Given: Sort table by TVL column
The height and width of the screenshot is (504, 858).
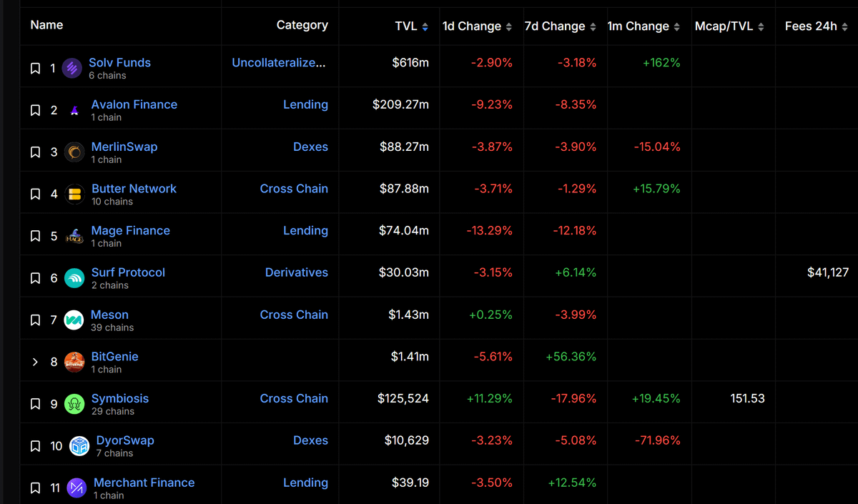Looking at the screenshot, I should pyautogui.click(x=411, y=26).
